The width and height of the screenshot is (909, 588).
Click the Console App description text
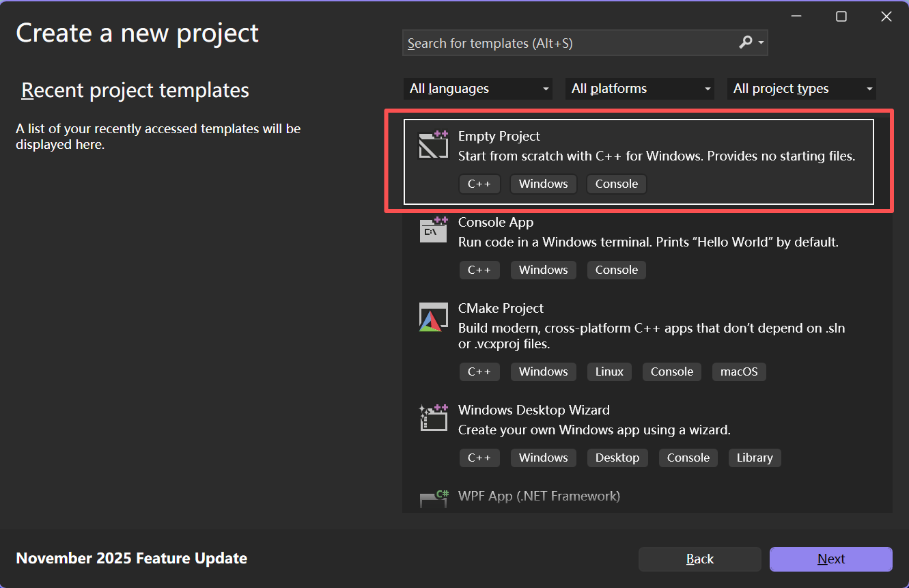(648, 242)
